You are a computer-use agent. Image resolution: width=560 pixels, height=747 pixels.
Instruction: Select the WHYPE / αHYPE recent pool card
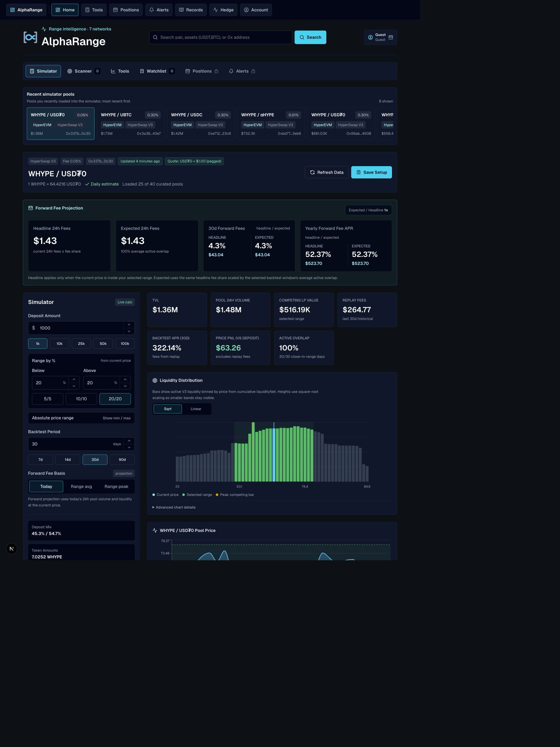(x=271, y=124)
